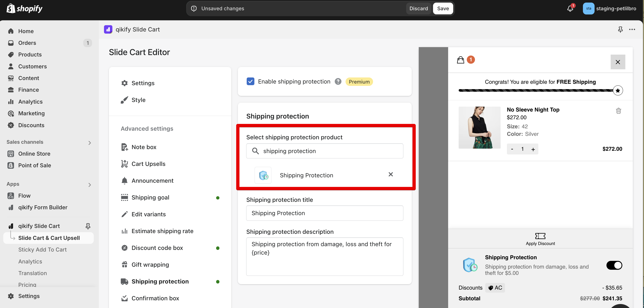644x308 pixels.
Task: Open the notifications bell
Action: point(570,8)
